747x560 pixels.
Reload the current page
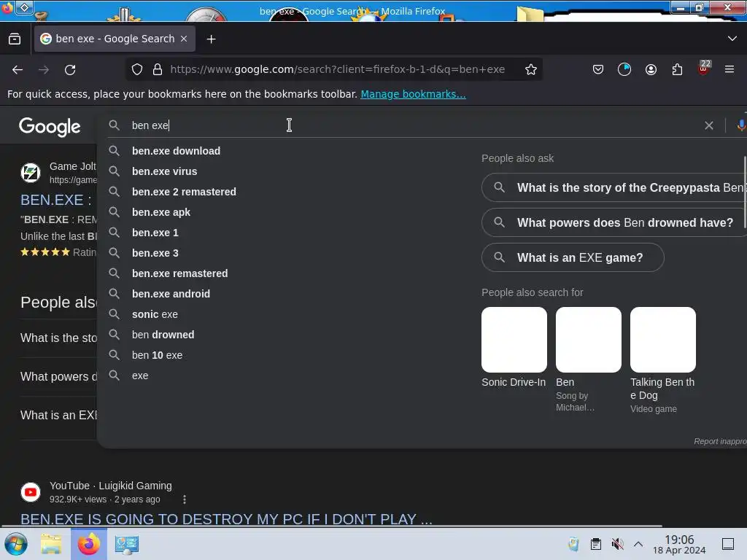click(70, 69)
